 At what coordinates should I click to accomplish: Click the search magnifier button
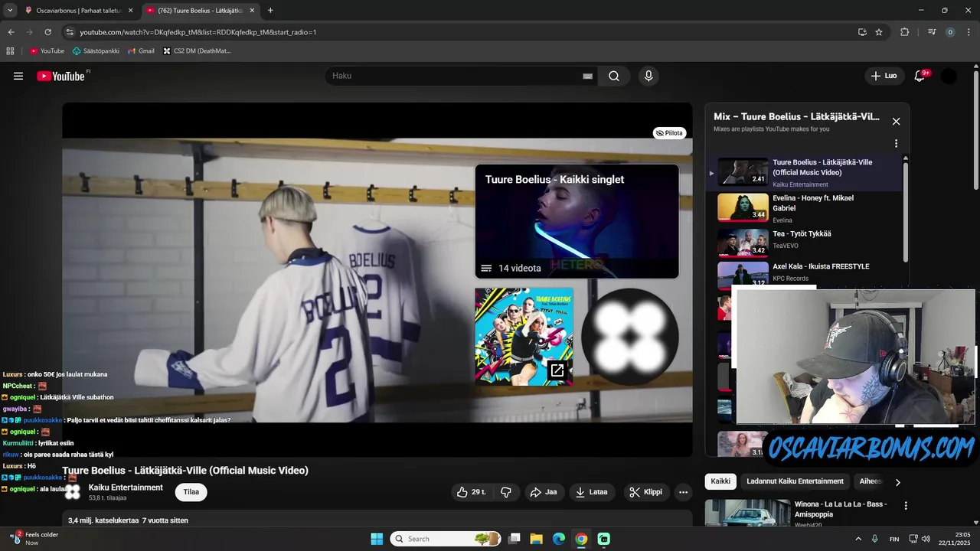[x=614, y=76]
